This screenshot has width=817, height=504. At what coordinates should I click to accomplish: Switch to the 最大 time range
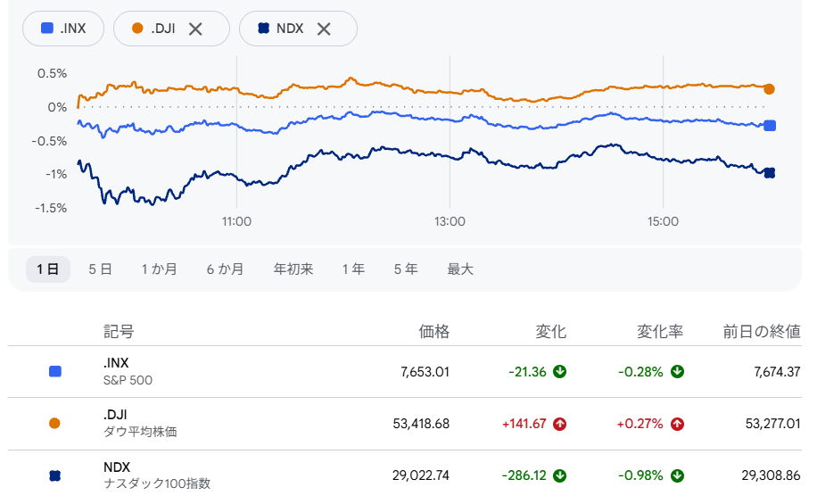(x=460, y=269)
